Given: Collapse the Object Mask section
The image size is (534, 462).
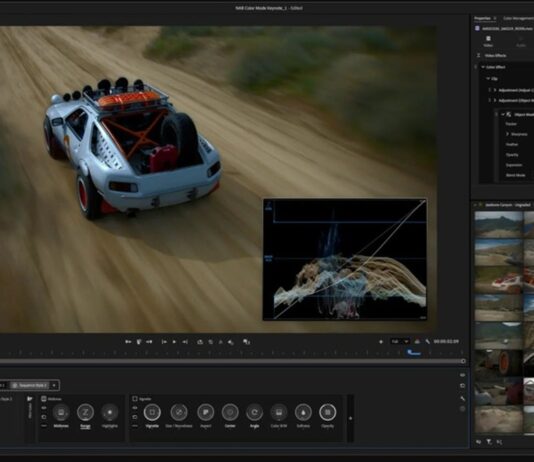Looking at the screenshot, I should pos(503,114).
